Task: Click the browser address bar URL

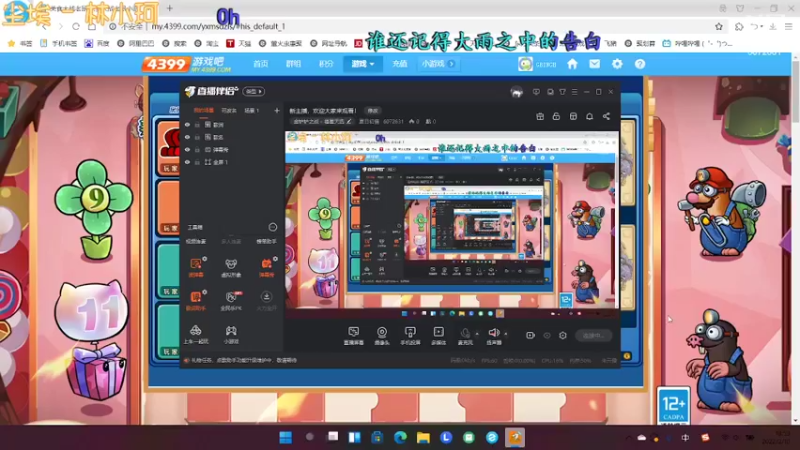Action: 218,27
